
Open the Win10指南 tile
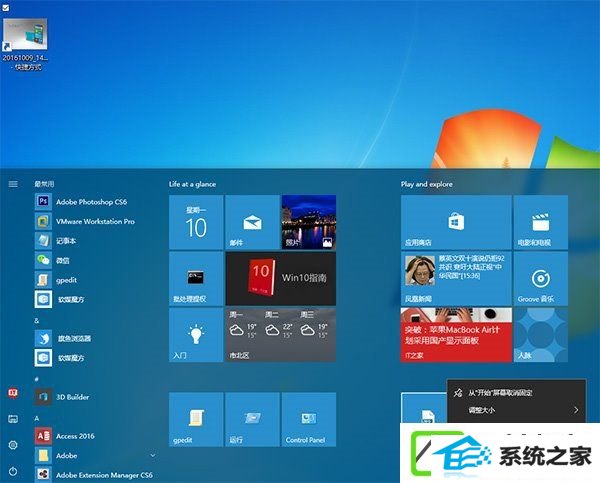(281, 279)
